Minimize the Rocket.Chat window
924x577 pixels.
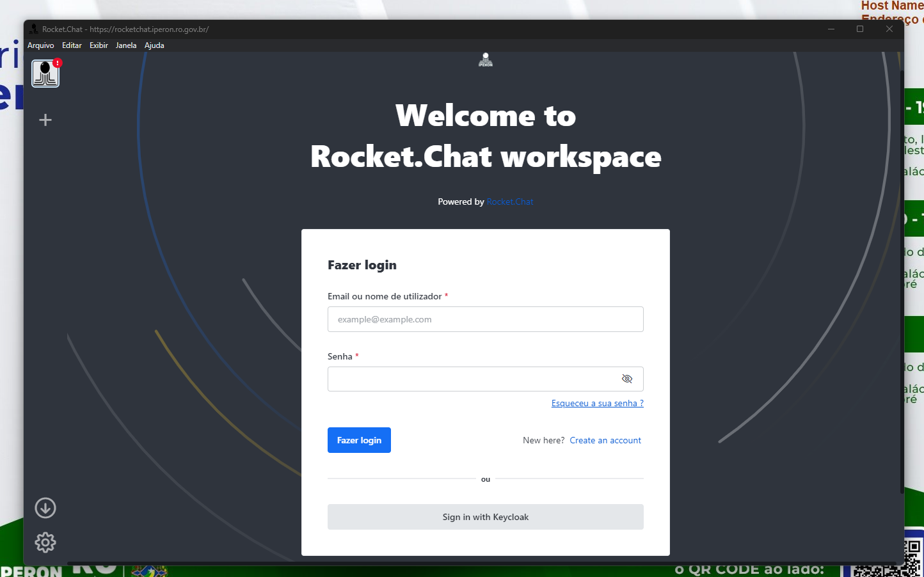pyautogui.click(x=831, y=29)
